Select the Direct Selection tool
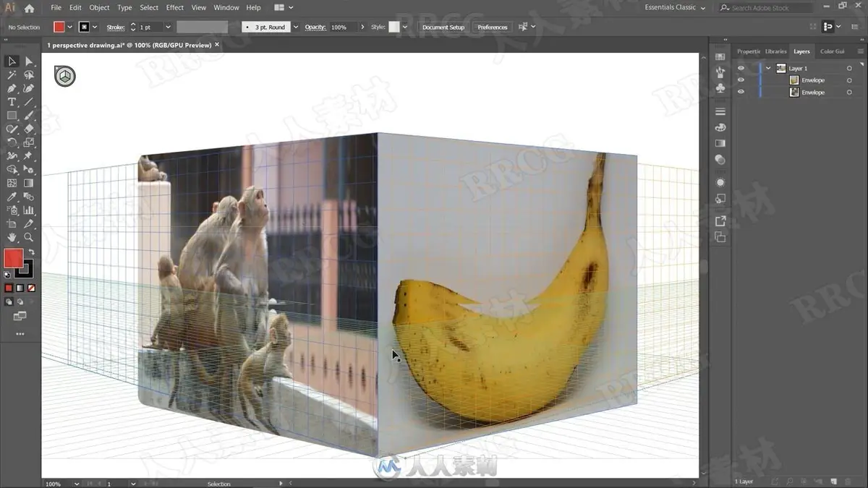868x488 pixels. (x=29, y=61)
